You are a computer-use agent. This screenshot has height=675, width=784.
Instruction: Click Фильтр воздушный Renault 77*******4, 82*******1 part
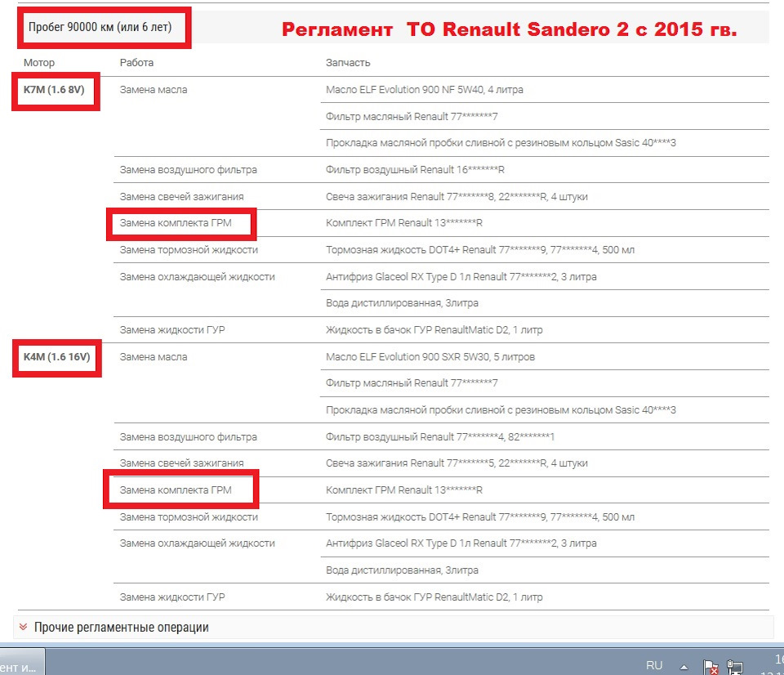[x=440, y=437]
